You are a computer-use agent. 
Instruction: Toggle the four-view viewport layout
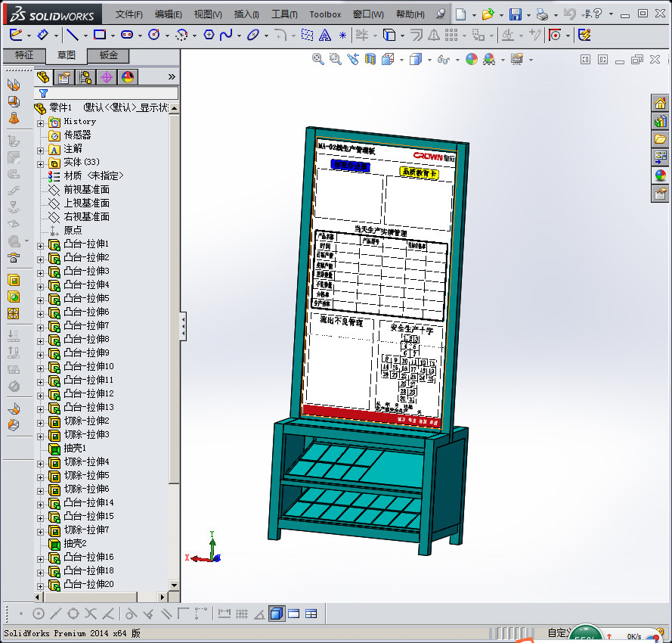[x=311, y=613]
